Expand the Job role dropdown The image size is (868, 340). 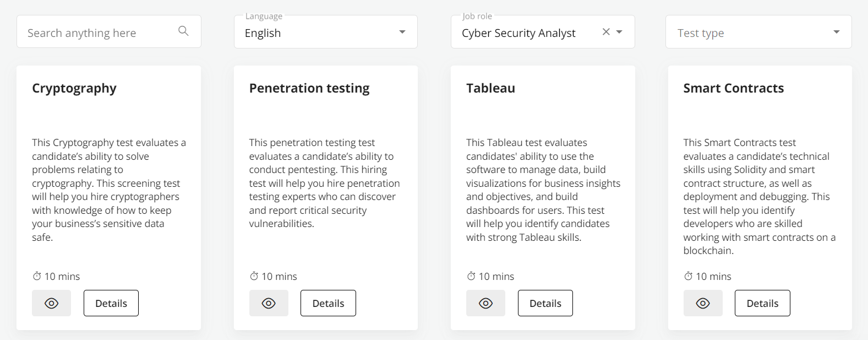[620, 31]
